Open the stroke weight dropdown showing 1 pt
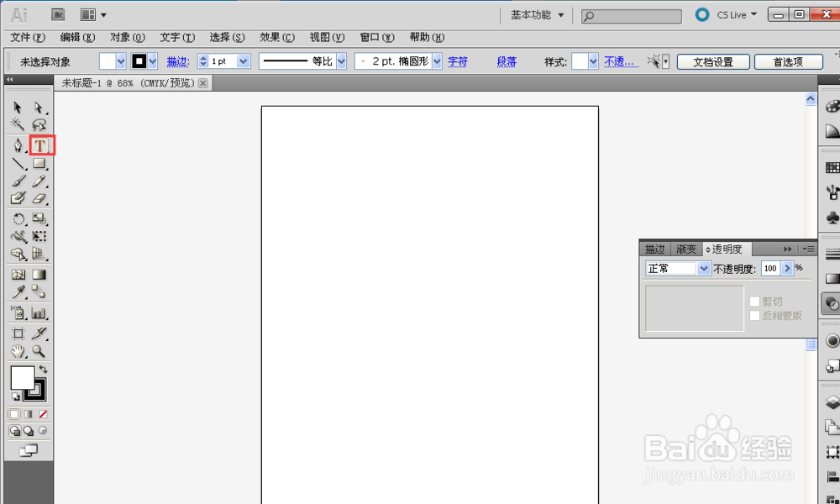The width and height of the screenshot is (840, 504). [x=244, y=60]
